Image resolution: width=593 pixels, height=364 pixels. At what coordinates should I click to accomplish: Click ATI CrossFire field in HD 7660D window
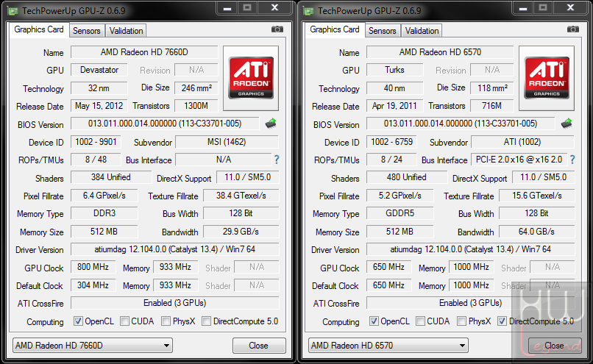175,303
